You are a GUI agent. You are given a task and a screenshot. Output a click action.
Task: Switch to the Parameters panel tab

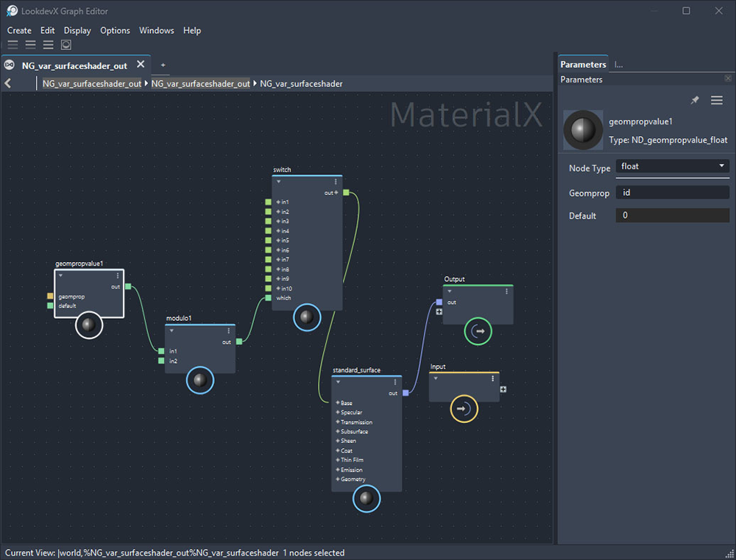(x=583, y=64)
